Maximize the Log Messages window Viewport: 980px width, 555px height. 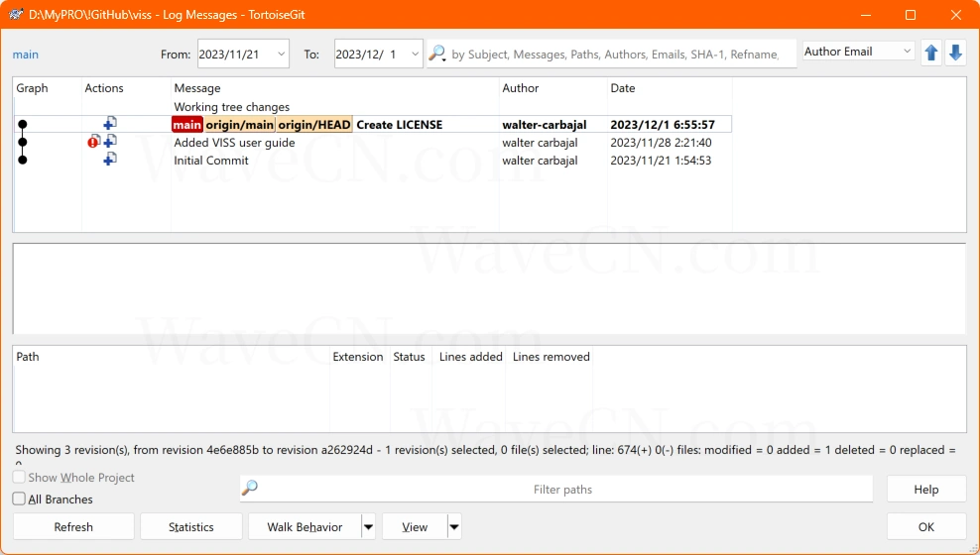911,14
